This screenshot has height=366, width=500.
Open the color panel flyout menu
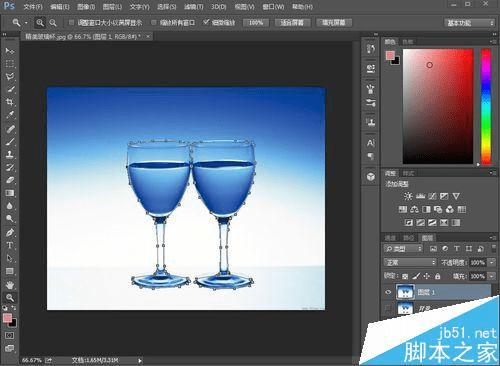(492, 42)
